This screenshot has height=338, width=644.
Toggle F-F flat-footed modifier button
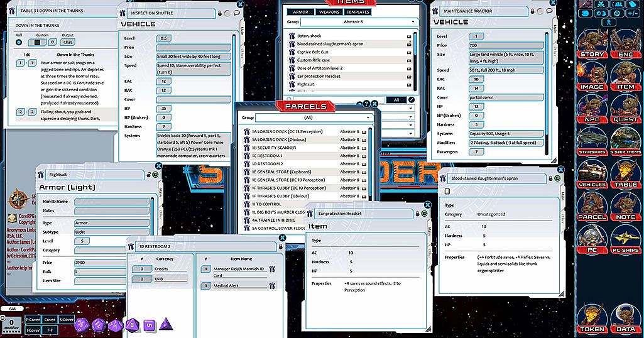click(50, 330)
